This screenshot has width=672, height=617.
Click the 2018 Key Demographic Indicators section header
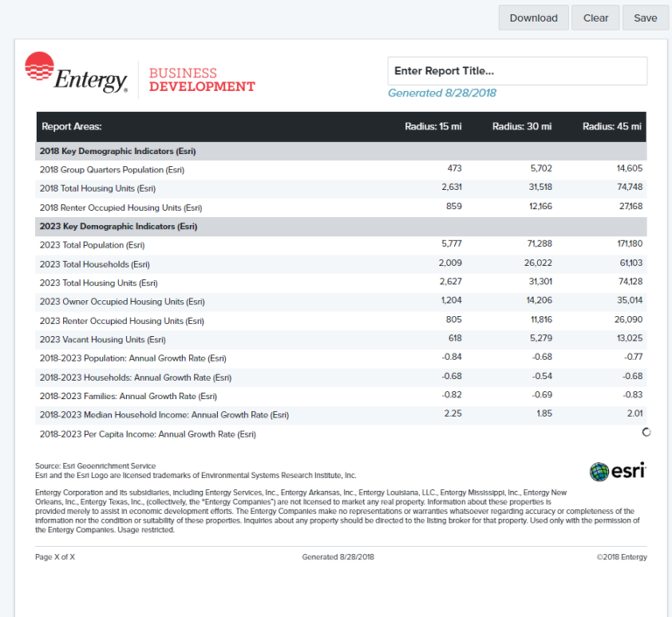coord(118,151)
